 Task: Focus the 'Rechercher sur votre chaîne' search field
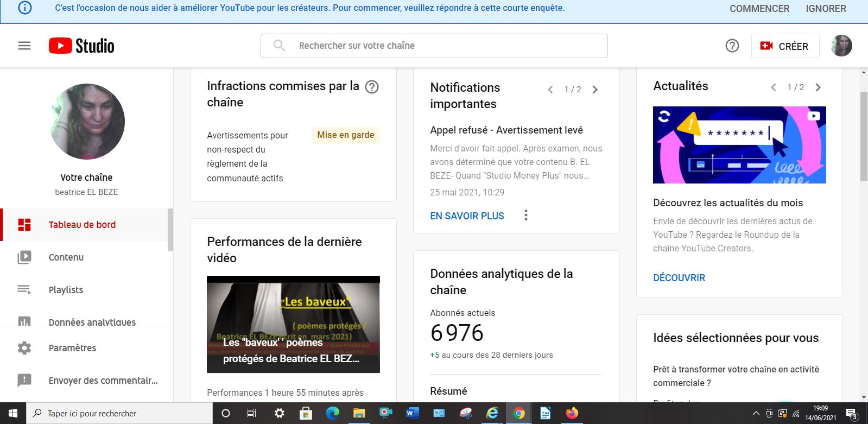pos(434,46)
